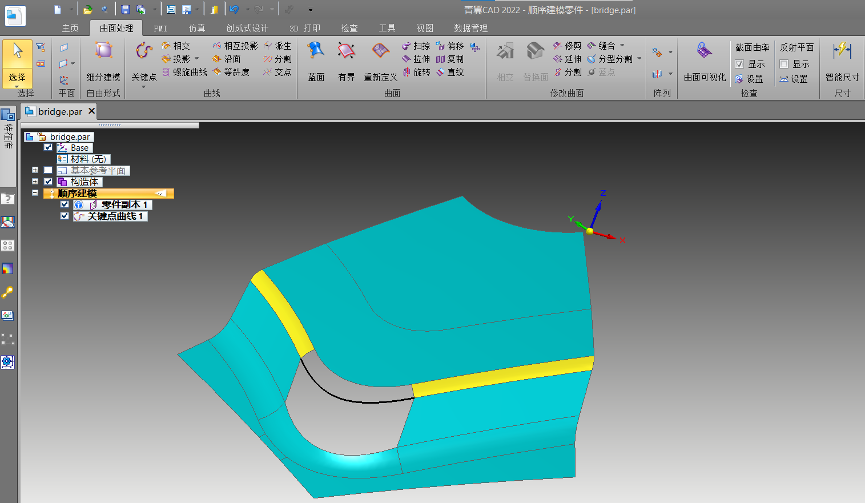Enable the 反射平面 显示 checkbox
866x504 pixels.
pos(785,63)
